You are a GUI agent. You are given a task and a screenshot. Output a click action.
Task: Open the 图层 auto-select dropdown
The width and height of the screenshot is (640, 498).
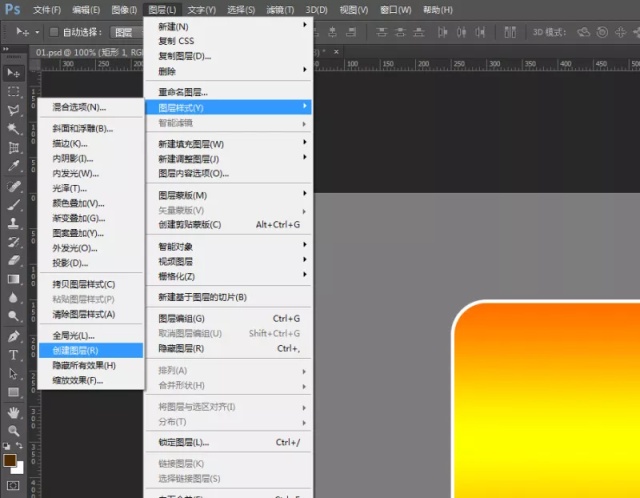click(x=127, y=32)
